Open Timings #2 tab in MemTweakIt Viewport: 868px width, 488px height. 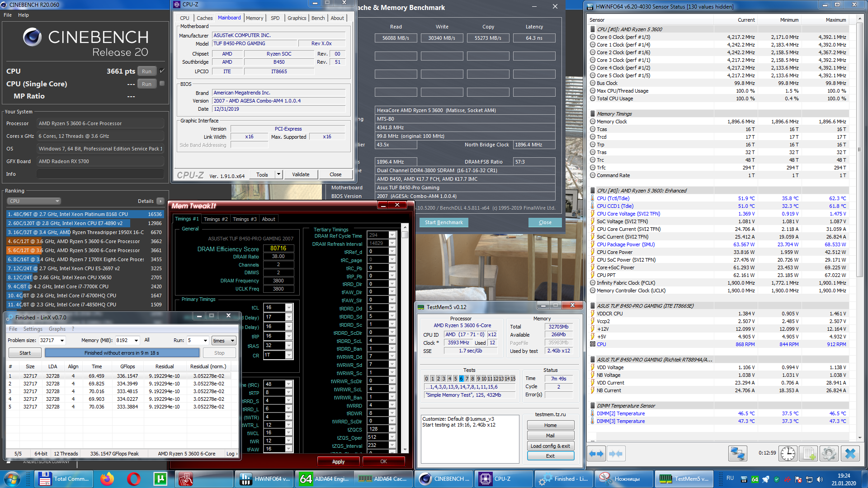pyautogui.click(x=216, y=219)
